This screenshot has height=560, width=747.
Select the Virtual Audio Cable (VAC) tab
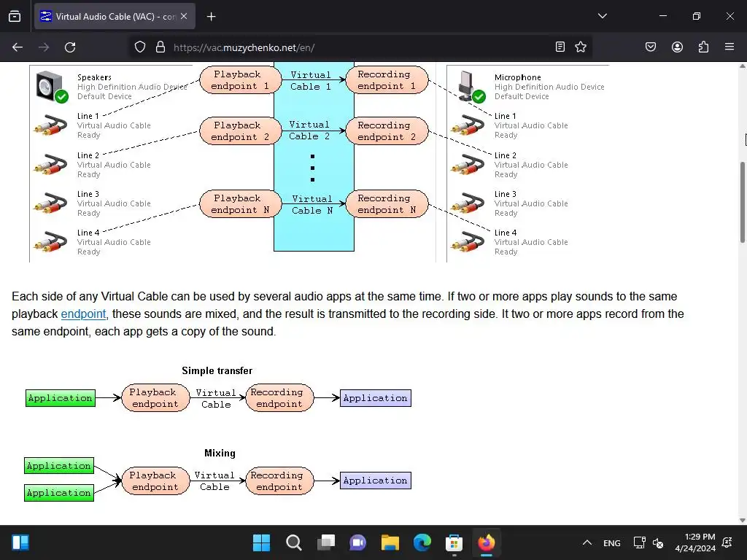tap(115, 16)
